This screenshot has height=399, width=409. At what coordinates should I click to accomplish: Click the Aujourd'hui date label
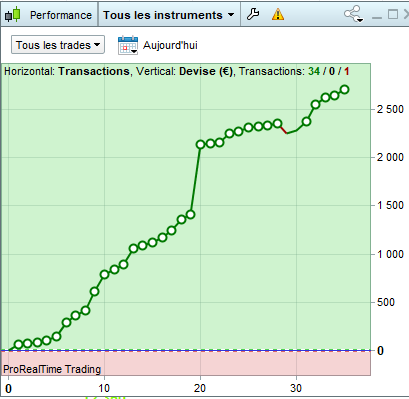pos(170,45)
